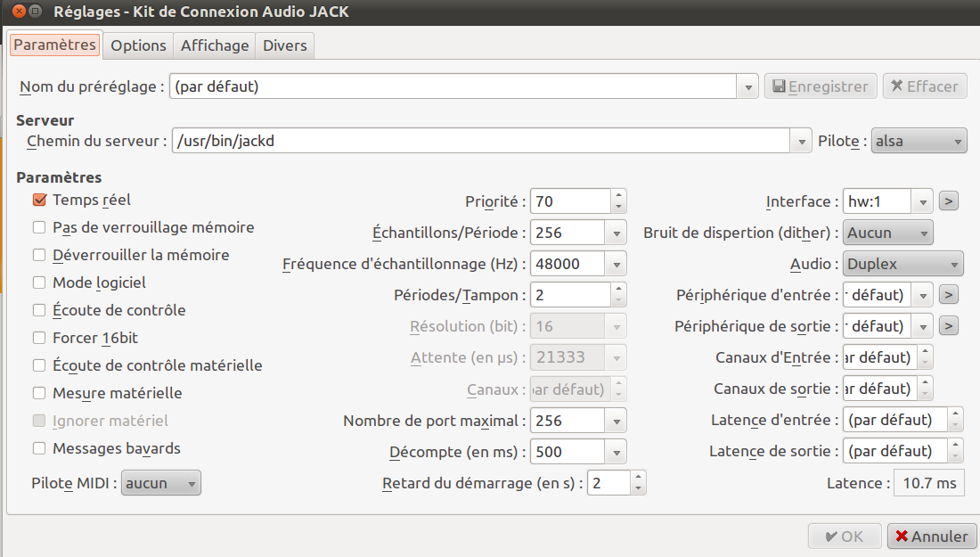Click the Latence d'entrée value field
980x557 pixels.
point(895,420)
